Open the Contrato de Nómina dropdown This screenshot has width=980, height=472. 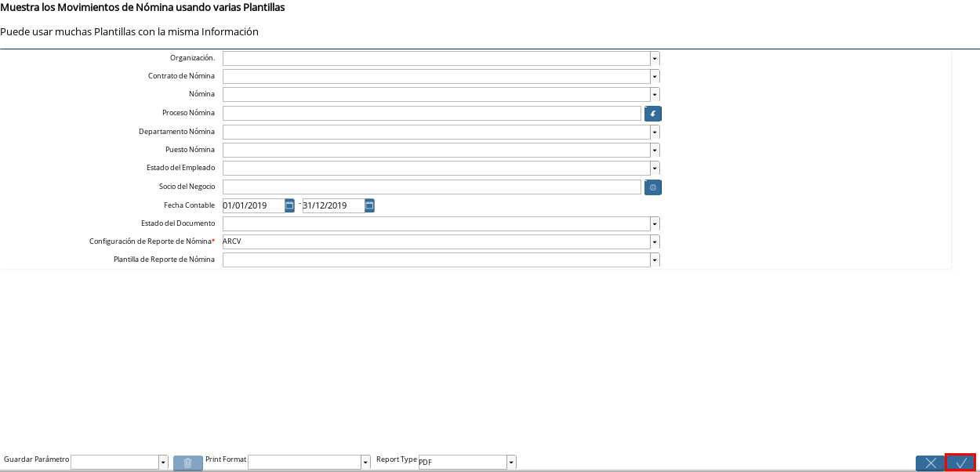point(655,77)
